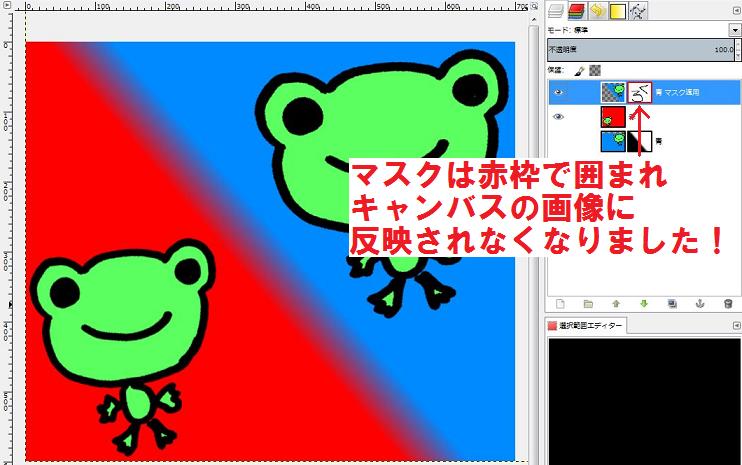This screenshot has width=742, height=465.
Task: Click the layer name 青 マスク適用
Action: [677, 92]
